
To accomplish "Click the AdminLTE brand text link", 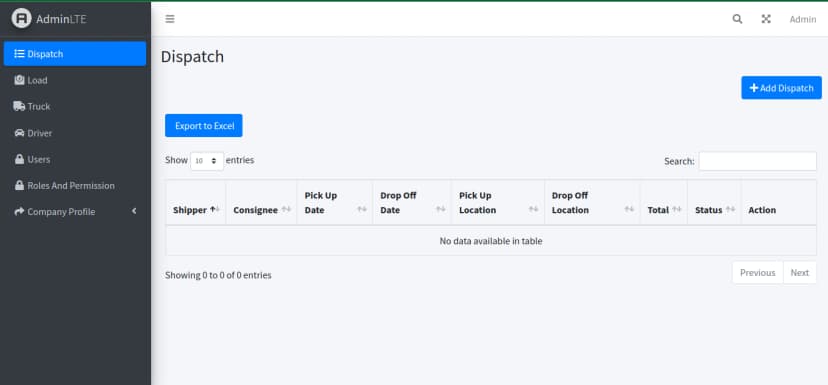I will coord(61,19).
